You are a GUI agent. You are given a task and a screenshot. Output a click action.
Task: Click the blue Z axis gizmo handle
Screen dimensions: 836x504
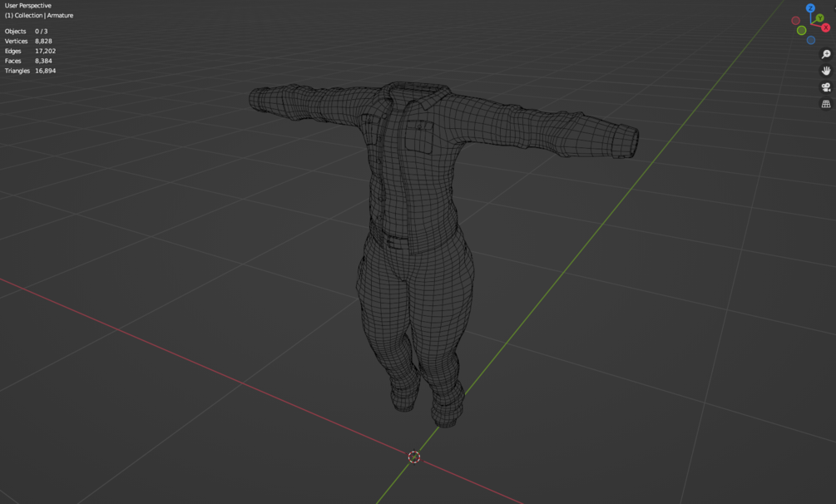[x=810, y=8]
